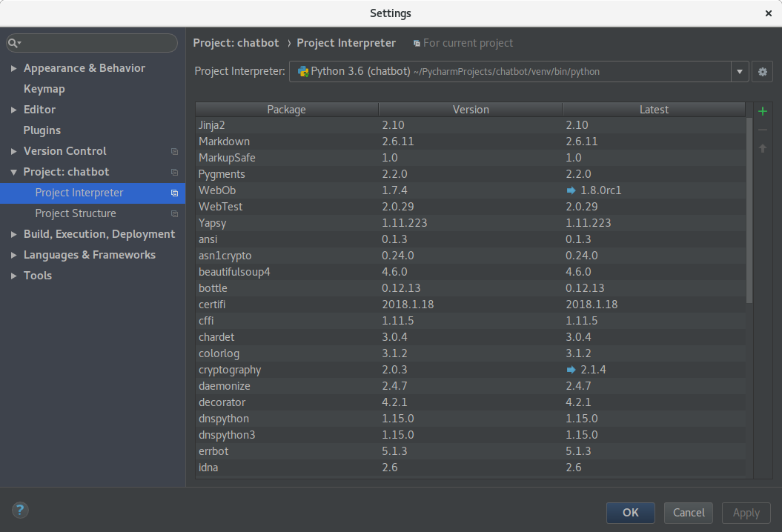Collapse the Project: chatbot section

coord(13,172)
